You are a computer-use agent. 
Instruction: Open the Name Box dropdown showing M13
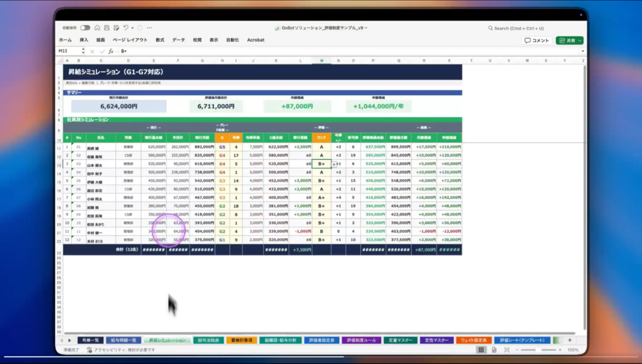pos(82,51)
